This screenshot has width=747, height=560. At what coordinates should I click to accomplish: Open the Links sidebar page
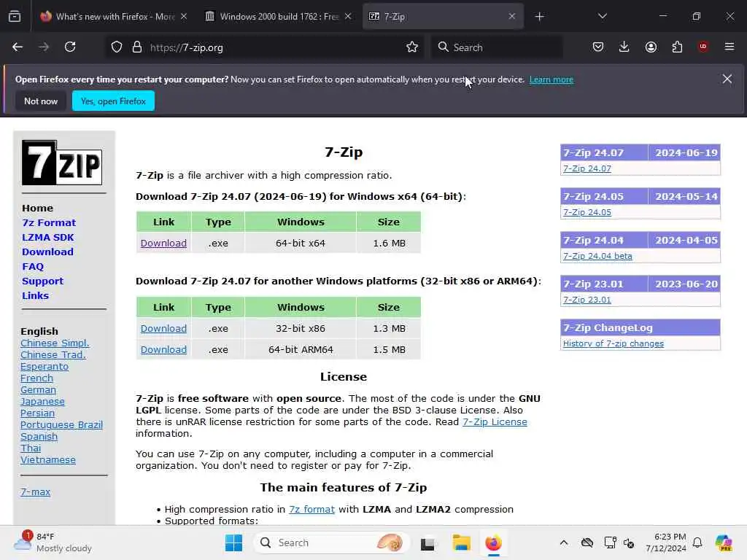click(x=35, y=296)
